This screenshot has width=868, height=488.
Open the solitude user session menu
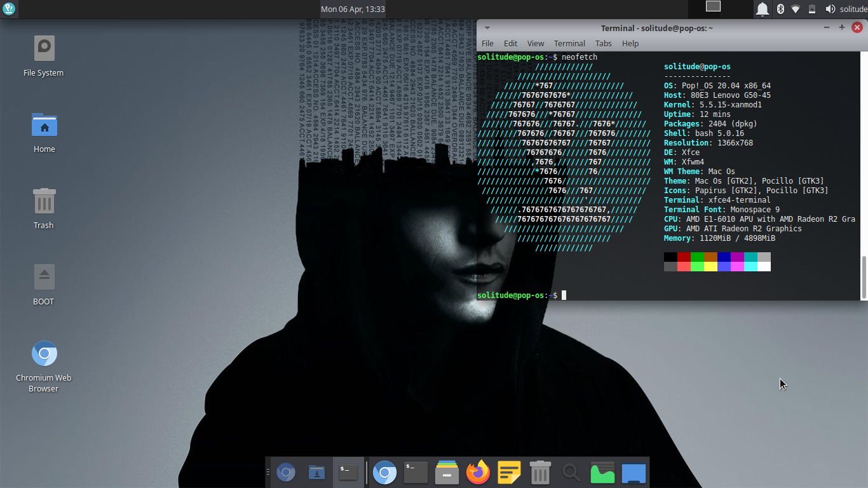pyautogui.click(x=854, y=9)
